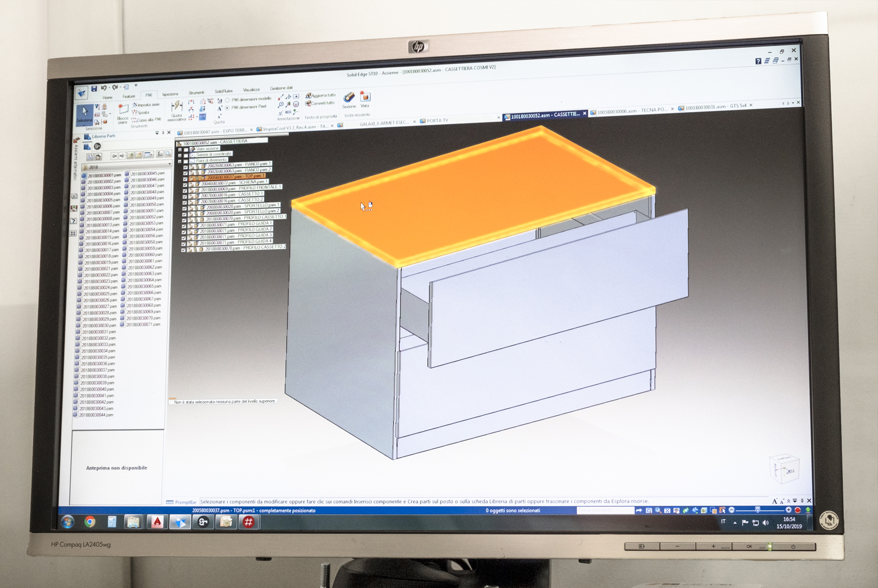Click the volume speaker tray icon
Screen dimensions: 878x588
coord(766,523)
